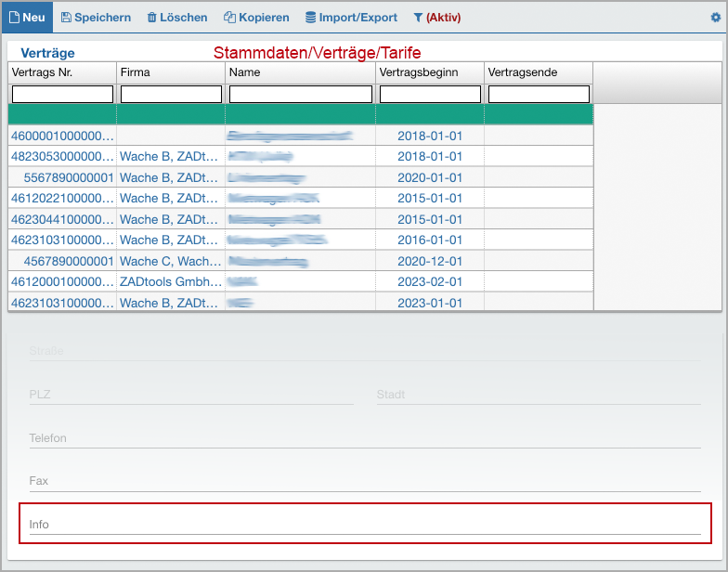Open settings via the gear icon
The height and width of the screenshot is (572, 728).
715,18
